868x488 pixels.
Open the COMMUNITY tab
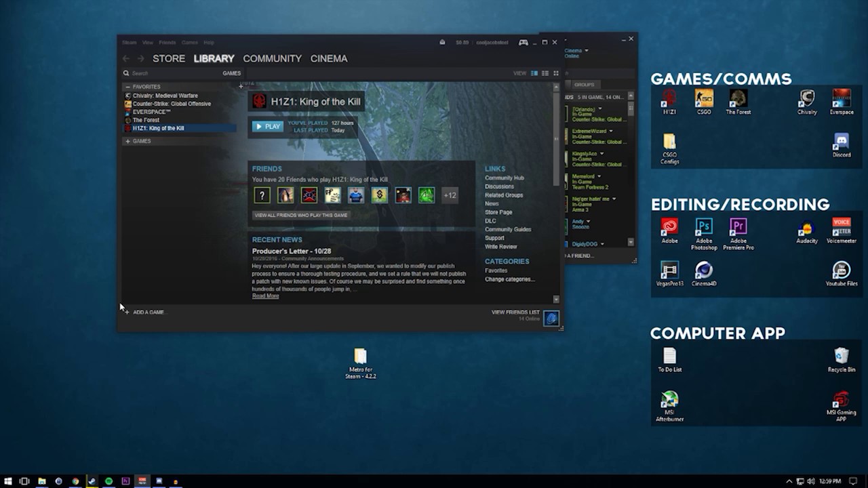pos(272,58)
